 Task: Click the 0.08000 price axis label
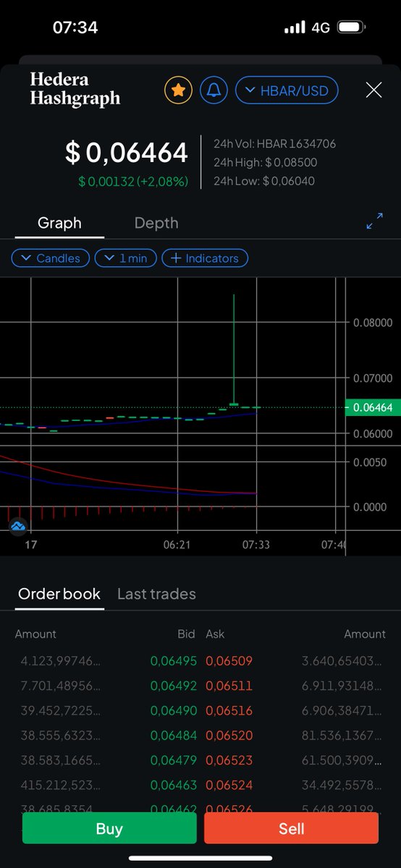(x=373, y=323)
